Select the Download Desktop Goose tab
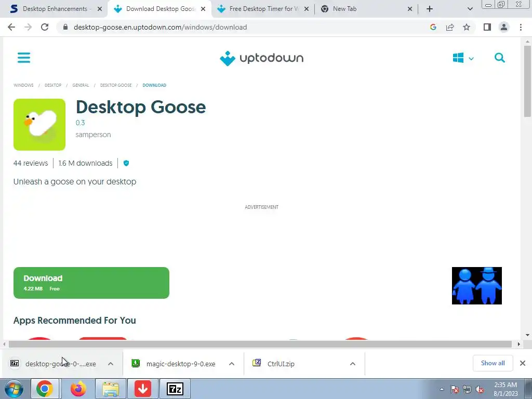Viewport: 532px width, 399px height. tap(159, 9)
